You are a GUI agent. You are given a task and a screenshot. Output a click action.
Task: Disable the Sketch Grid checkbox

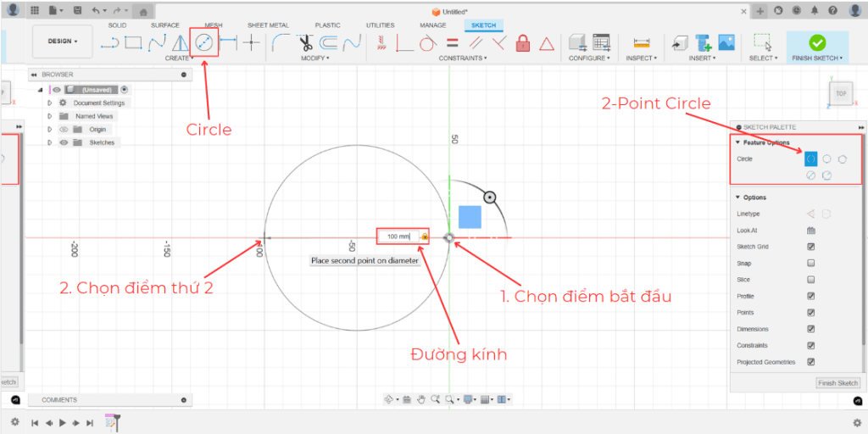[x=811, y=247]
